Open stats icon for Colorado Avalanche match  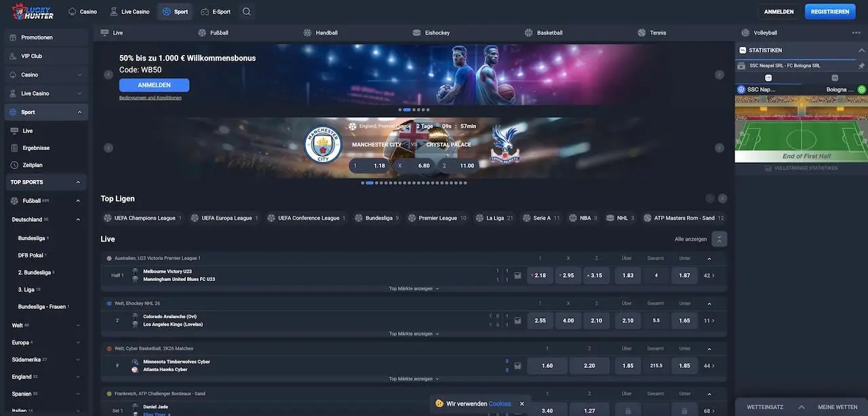pos(518,320)
